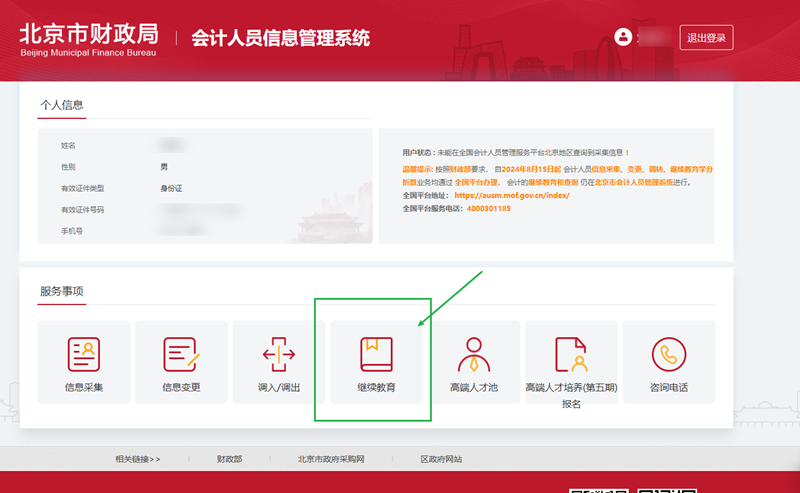Click the 全国平台服务电话 label

coord(432,209)
